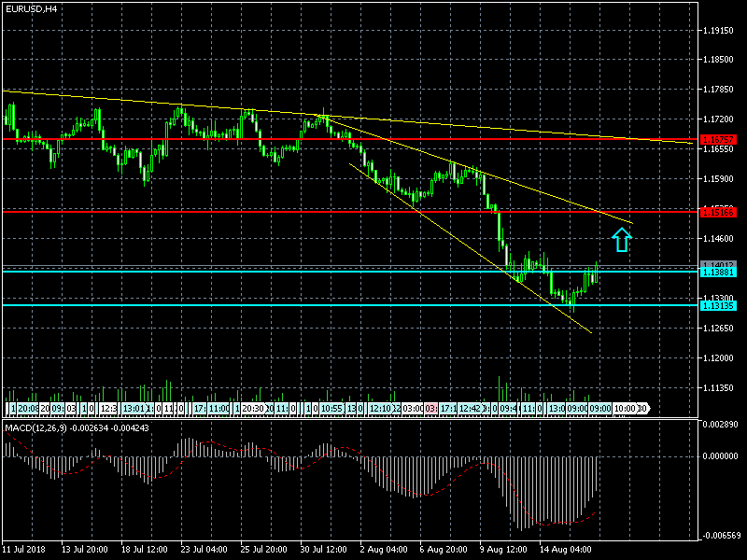Image resolution: width=747 pixels, height=560 pixels.
Task: Click the MACD 0.000000 scale value
Action: [x=721, y=456]
